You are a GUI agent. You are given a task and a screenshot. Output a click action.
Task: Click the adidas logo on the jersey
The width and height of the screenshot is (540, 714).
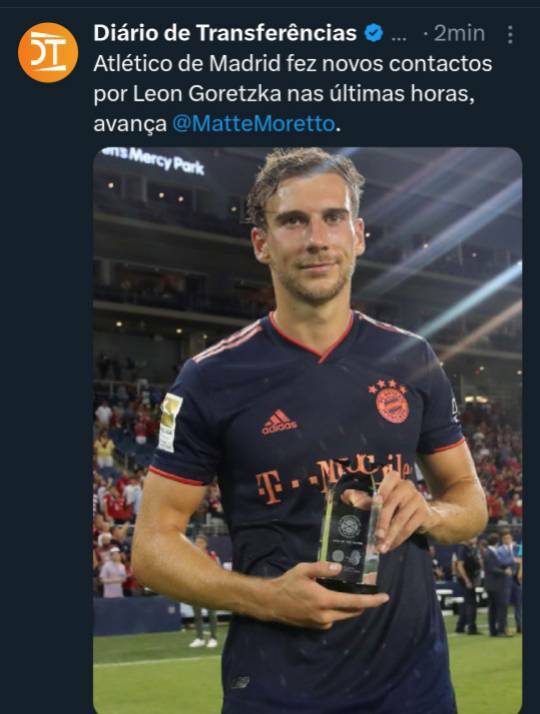click(x=279, y=422)
